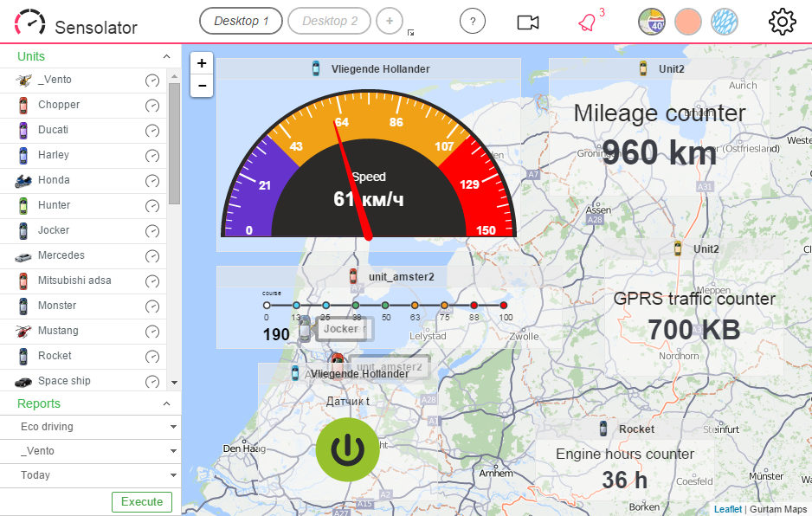Zoom in on the map
Image resolution: width=812 pixels, height=516 pixels.
coord(202,63)
